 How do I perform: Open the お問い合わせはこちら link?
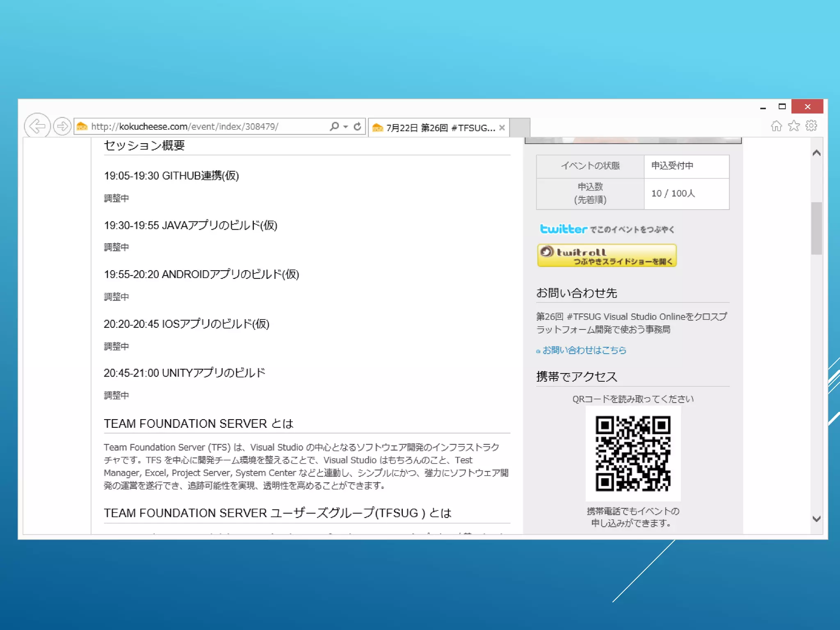tap(584, 350)
